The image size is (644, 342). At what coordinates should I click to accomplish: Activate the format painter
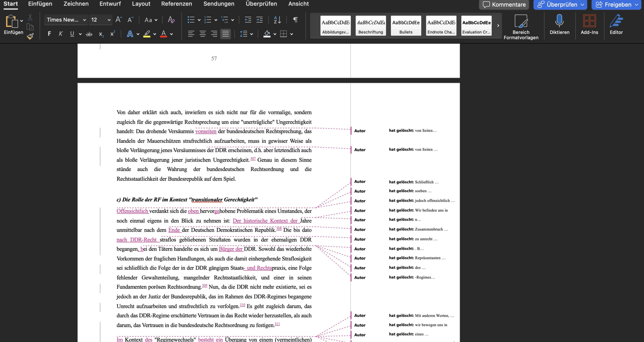[30, 36]
